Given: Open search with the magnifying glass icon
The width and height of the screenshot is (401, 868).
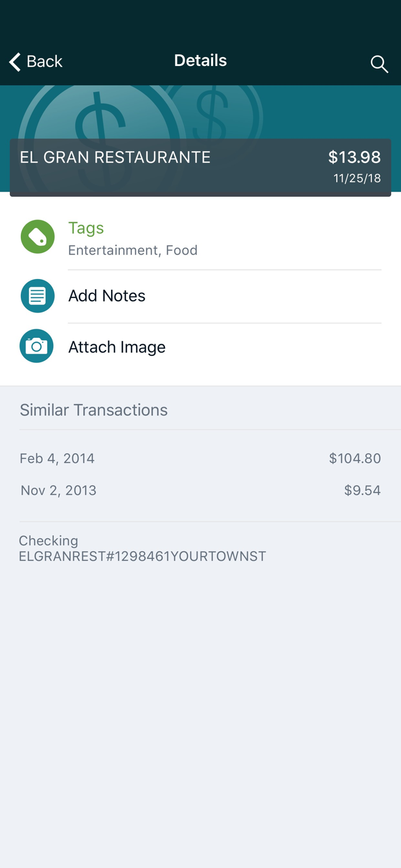Looking at the screenshot, I should (379, 64).
